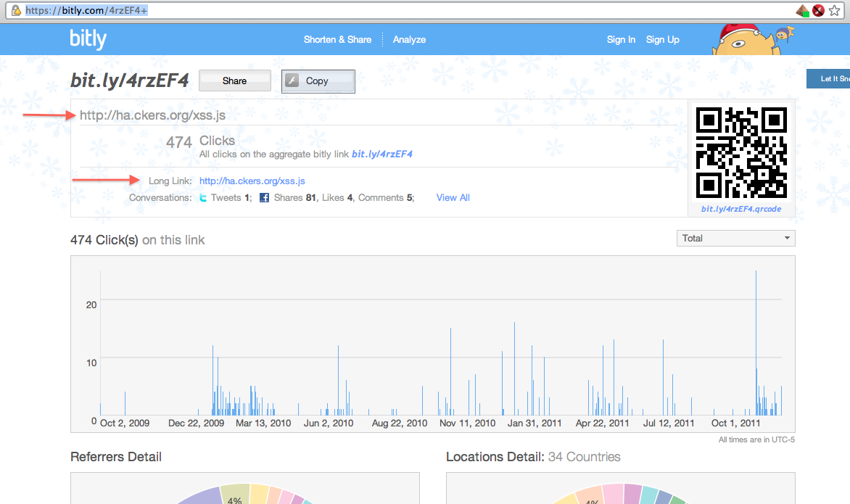Click the Jan 31, 2011 axis label
The image size is (850, 504).
pyautogui.click(x=535, y=424)
